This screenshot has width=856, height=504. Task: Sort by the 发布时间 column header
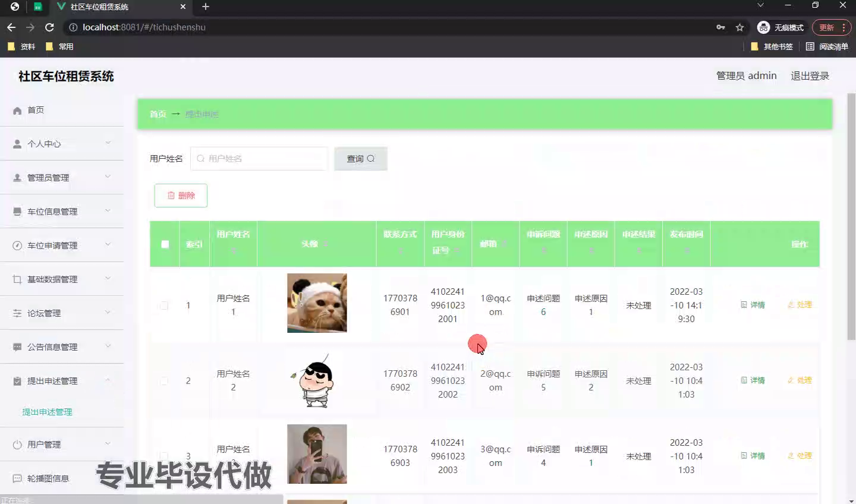point(686,242)
